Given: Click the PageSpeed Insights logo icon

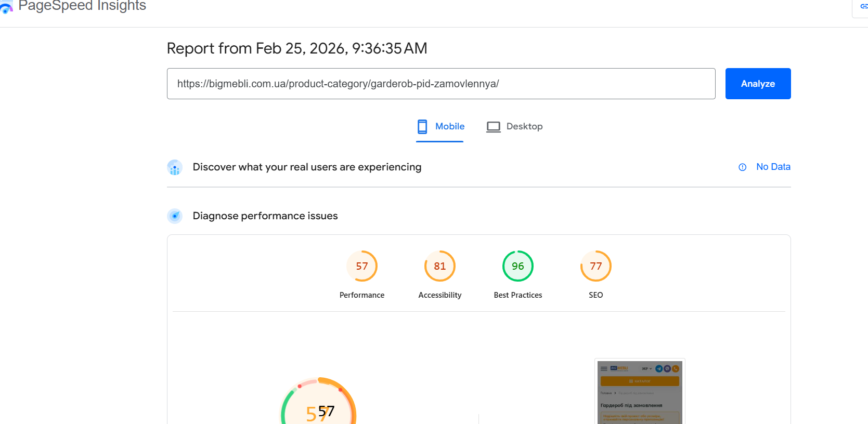Looking at the screenshot, I should [x=6, y=7].
